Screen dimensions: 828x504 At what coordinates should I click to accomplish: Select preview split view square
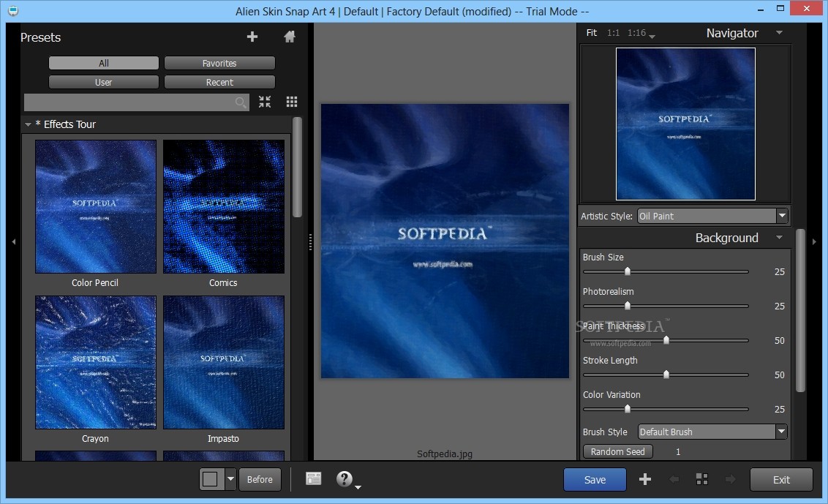click(210, 479)
